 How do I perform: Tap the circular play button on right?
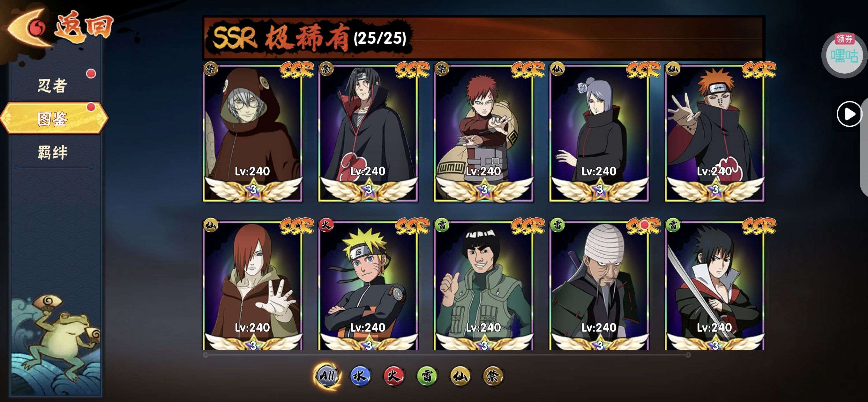click(849, 114)
